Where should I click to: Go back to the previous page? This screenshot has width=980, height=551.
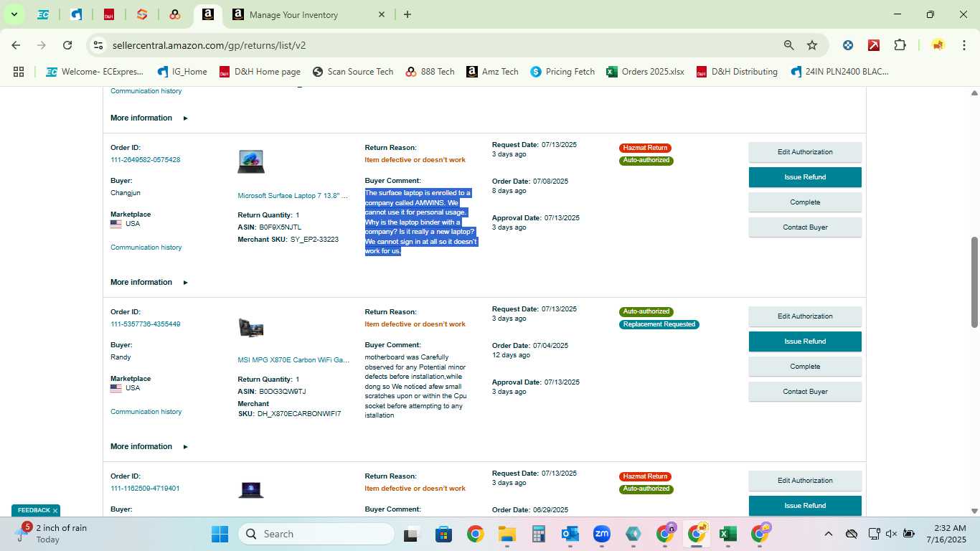pyautogui.click(x=16, y=45)
